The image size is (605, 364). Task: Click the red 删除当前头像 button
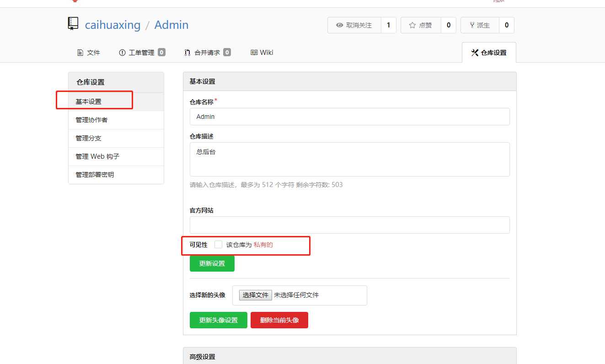click(279, 320)
